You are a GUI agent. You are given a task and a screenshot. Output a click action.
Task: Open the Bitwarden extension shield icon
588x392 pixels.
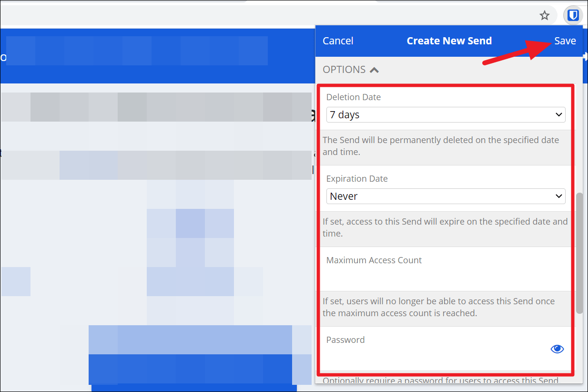click(x=573, y=16)
